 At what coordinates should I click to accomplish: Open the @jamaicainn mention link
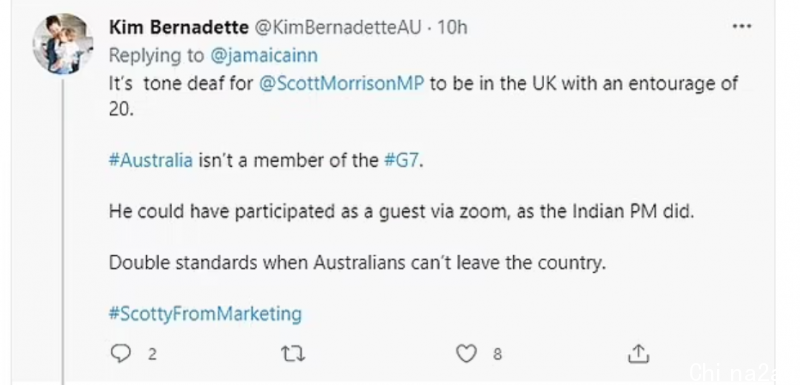tap(264, 56)
